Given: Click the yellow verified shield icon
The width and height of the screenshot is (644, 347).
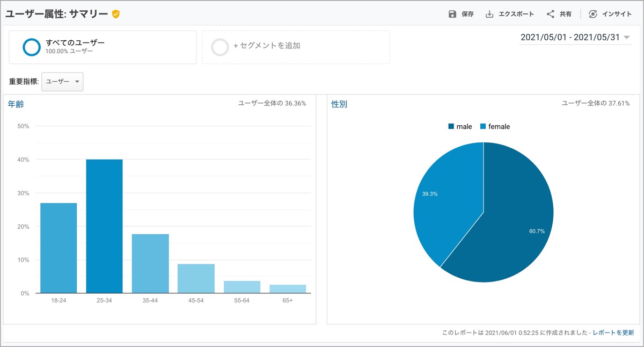Looking at the screenshot, I should click(x=116, y=15).
